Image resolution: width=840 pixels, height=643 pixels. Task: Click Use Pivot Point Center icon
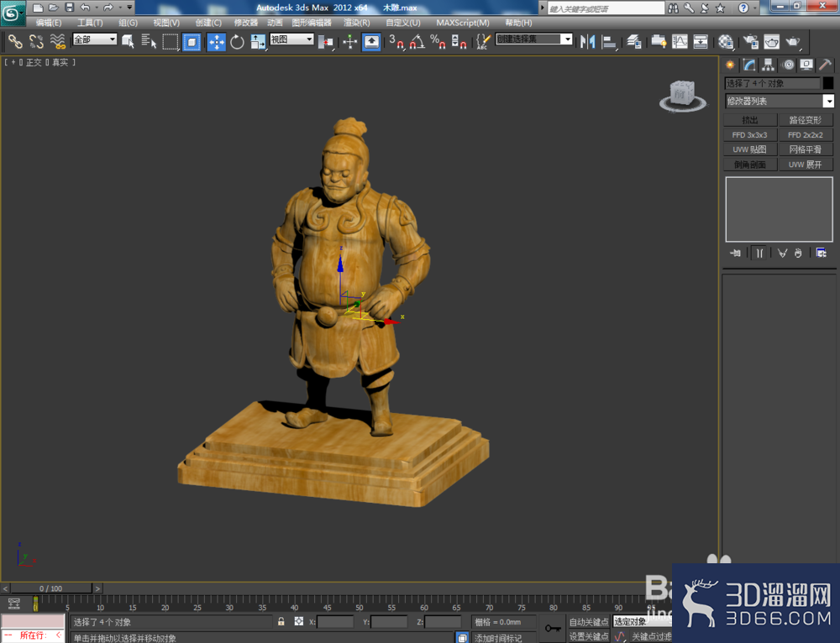tap(325, 41)
